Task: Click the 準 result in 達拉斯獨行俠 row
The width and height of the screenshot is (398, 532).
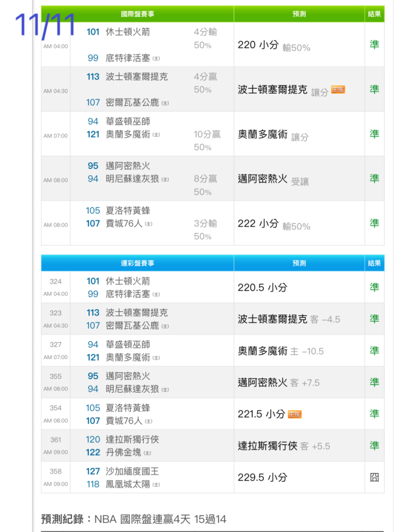Action: (374, 445)
